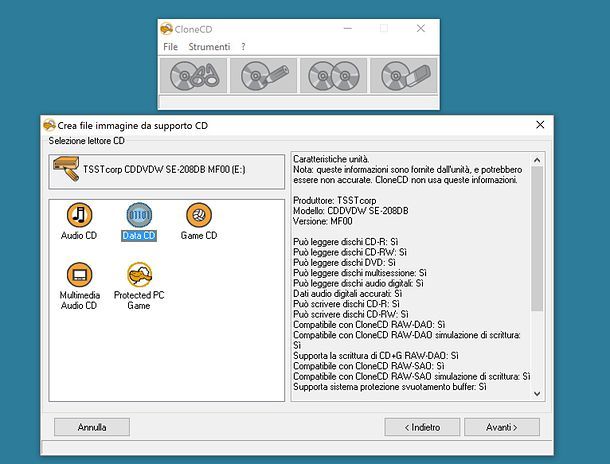Click the 'Produttore: TSSTcorp' line
Screen dimensions: 610x464
click(x=335, y=201)
